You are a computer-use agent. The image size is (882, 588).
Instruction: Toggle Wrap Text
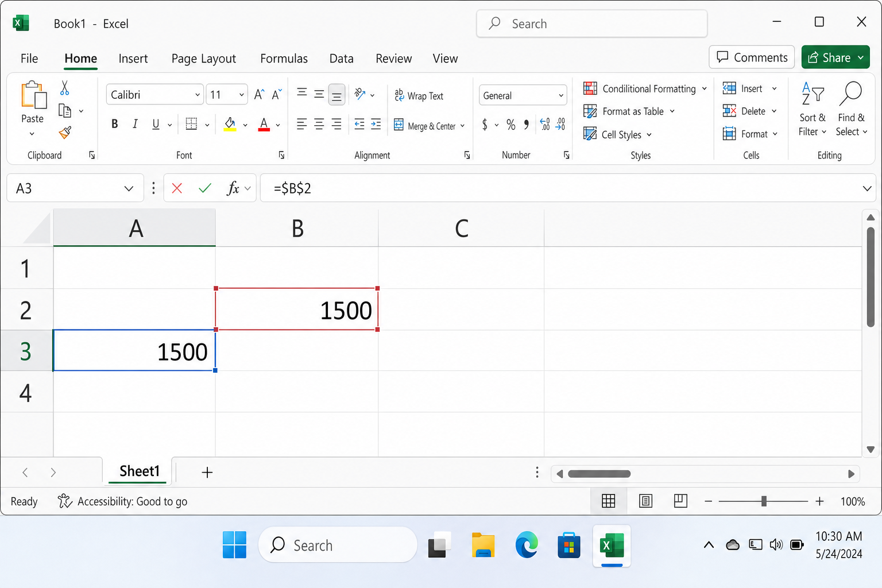click(419, 96)
